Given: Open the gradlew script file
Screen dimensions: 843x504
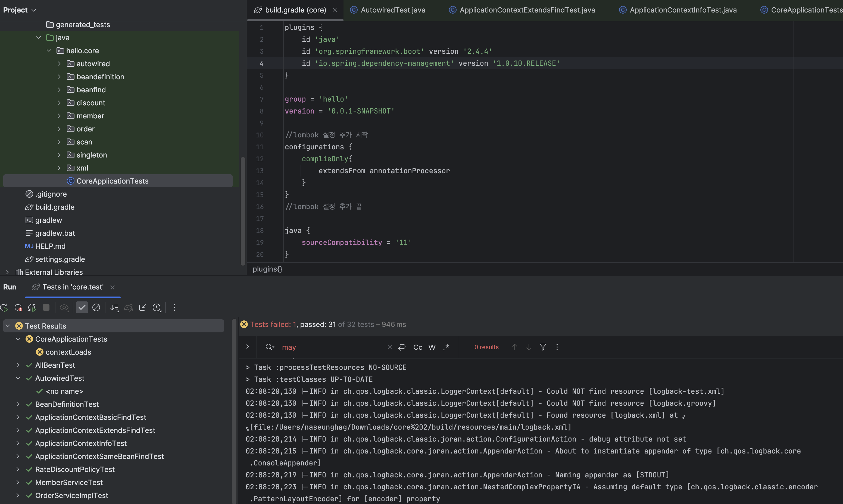Looking at the screenshot, I should (44, 220).
